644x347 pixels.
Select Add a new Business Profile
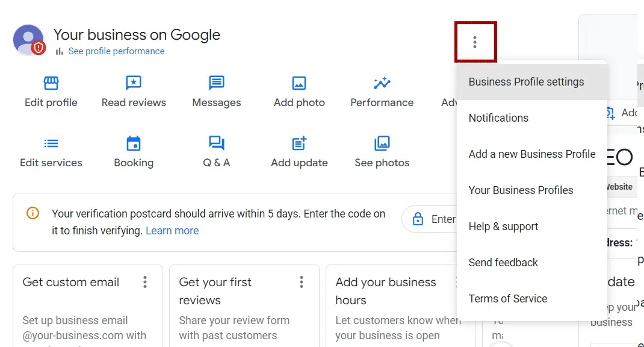(531, 154)
